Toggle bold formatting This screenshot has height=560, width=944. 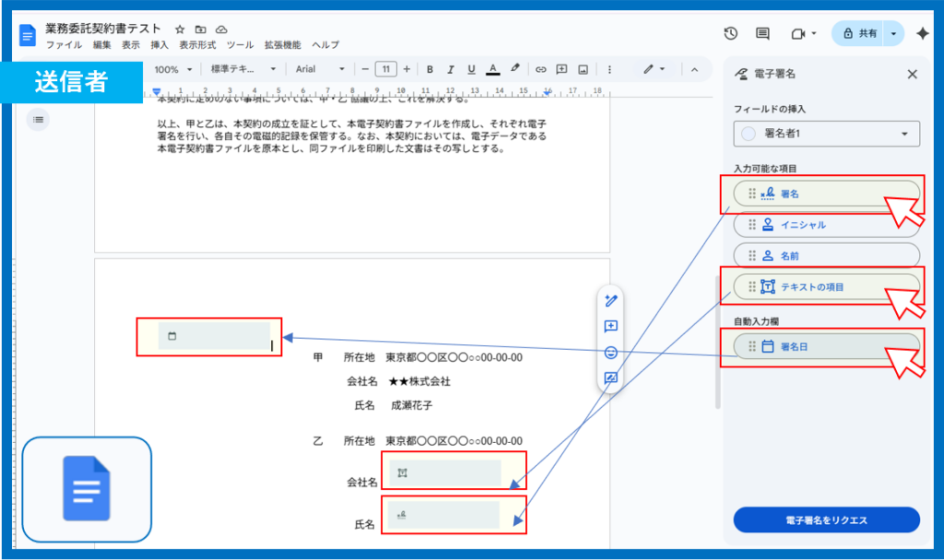pos(429,69)
